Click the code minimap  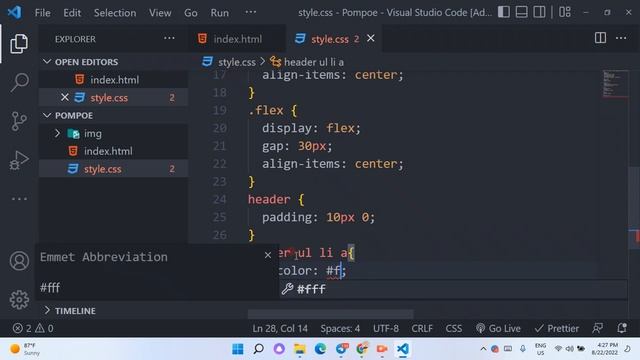(x=615, y=84)
